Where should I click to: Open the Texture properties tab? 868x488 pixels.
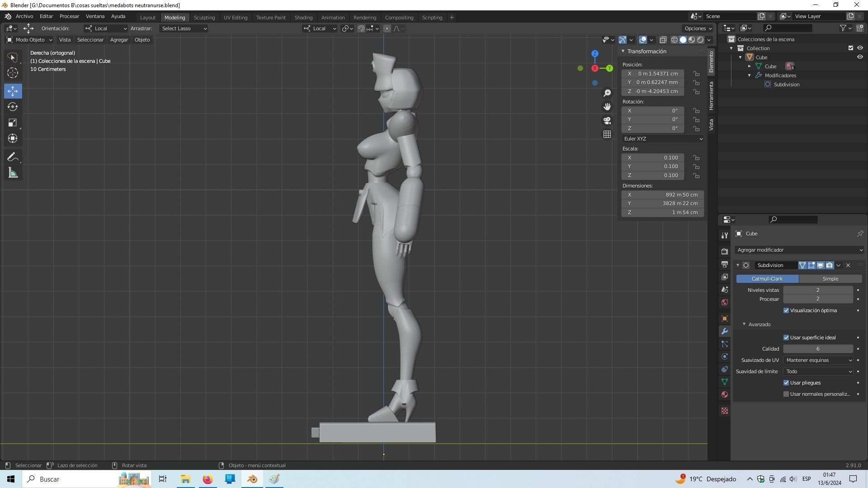coord(725,411)
